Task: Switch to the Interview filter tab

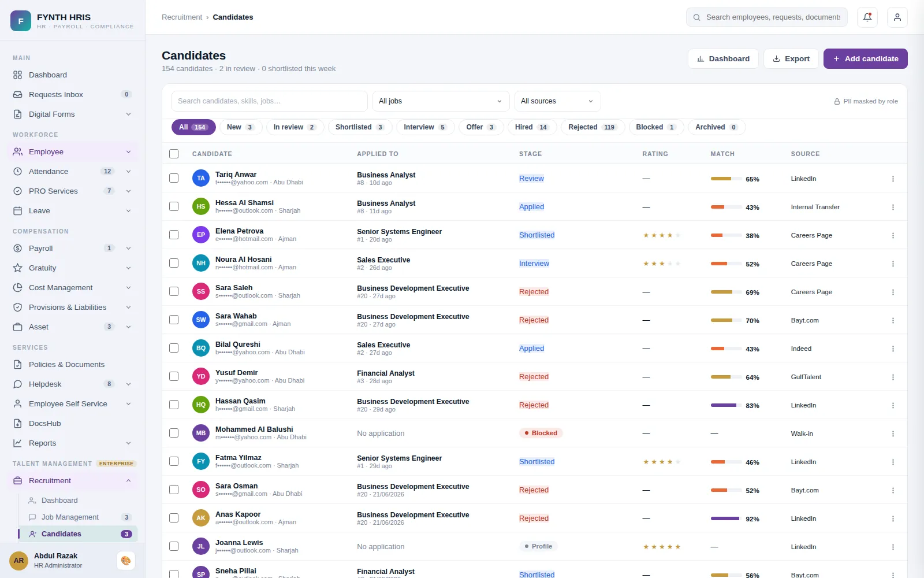Action: 425,127
